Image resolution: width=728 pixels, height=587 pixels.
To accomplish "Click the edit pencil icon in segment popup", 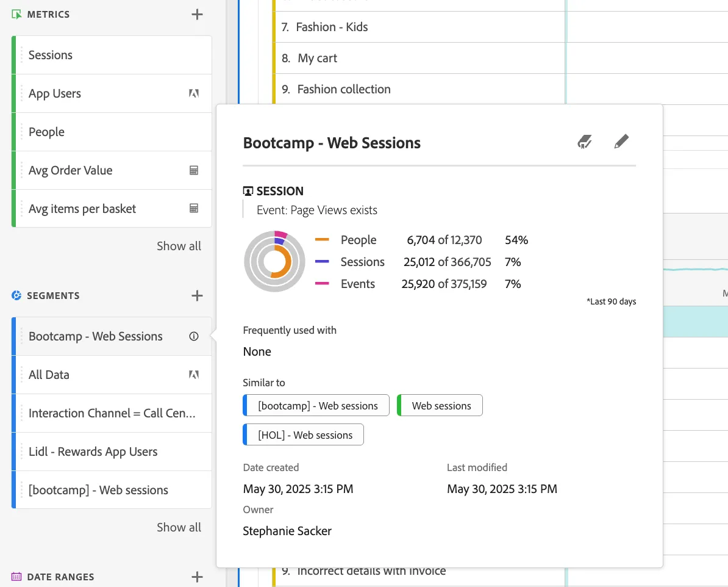I will [x=621, y=142].
